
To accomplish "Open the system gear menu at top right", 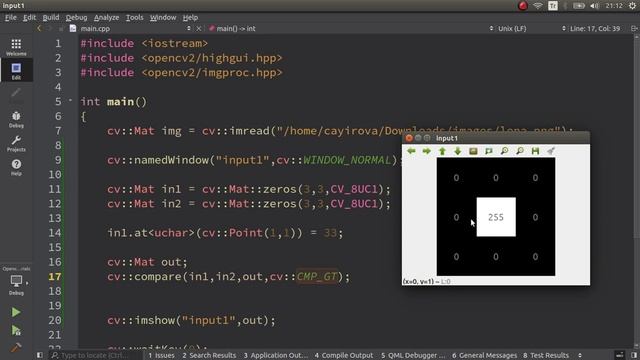I will click(x=632, y=6).
